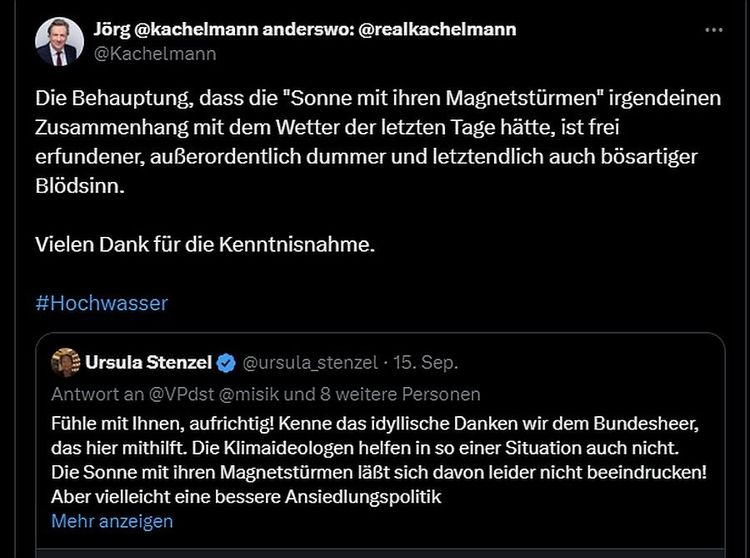The width and height of the screenshot is (750, 558).
Task: Click the word 'Blödsinn' in the tweet
Action: [x=80, y=186]
